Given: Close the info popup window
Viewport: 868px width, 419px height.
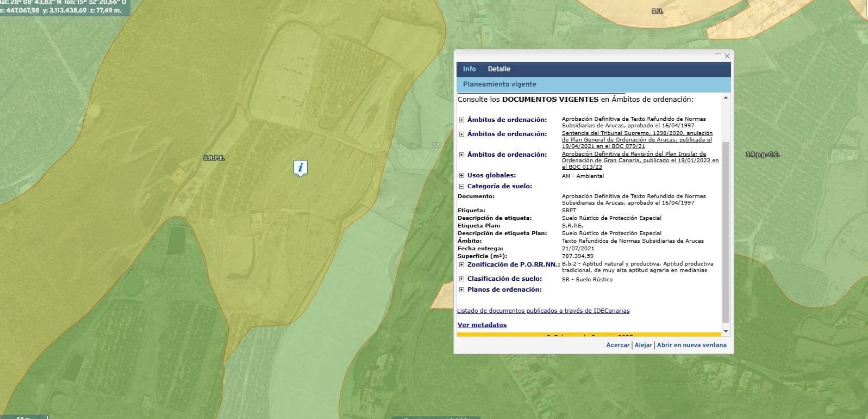Looking at the screenshot, I should click(x=727, y=56).
